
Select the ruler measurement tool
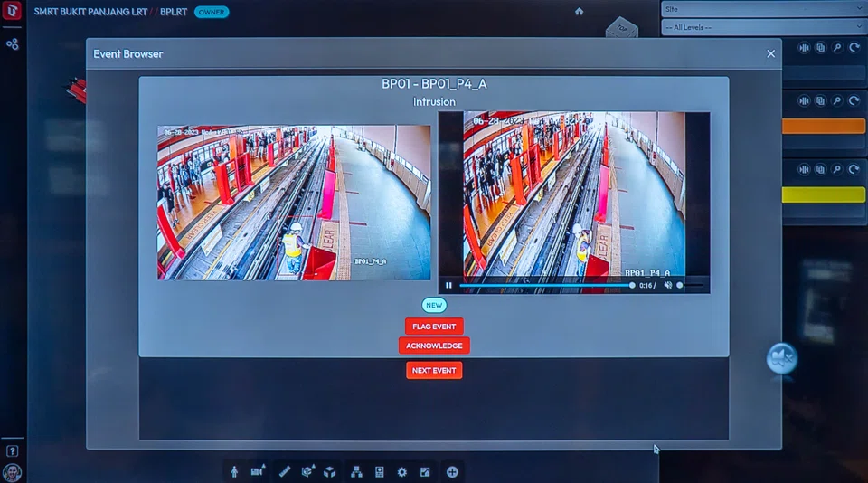pyautogui.click(x=285, y=471)
